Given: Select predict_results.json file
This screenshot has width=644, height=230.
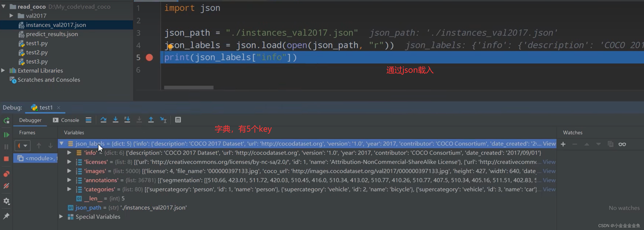Looking at the screenshot, I should click(x=52, y=34).
